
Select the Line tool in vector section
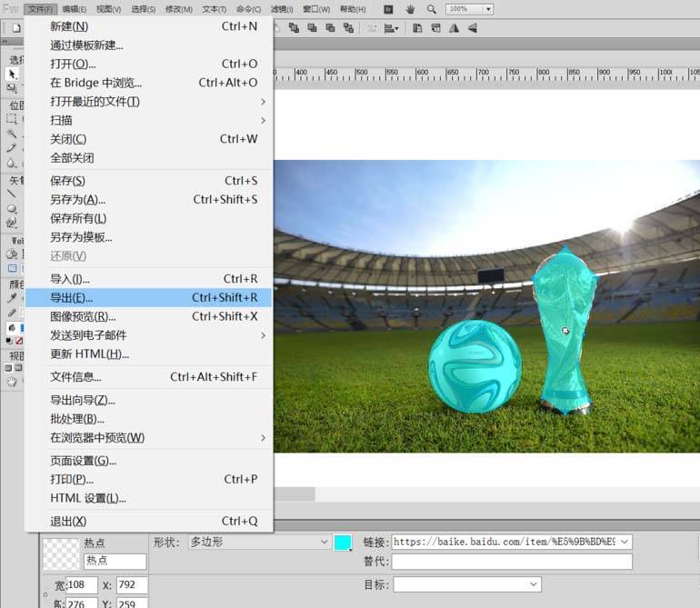(12, 193)
